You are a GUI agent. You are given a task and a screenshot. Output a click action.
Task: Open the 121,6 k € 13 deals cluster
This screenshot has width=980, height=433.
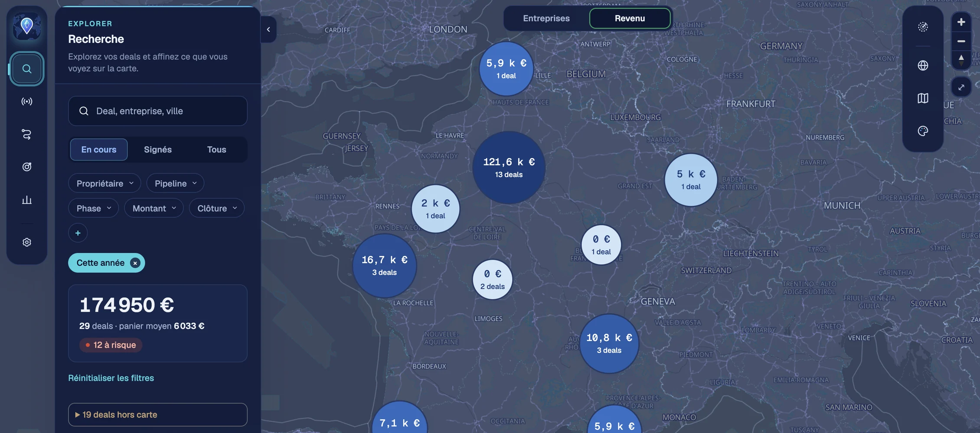(509, 168)
